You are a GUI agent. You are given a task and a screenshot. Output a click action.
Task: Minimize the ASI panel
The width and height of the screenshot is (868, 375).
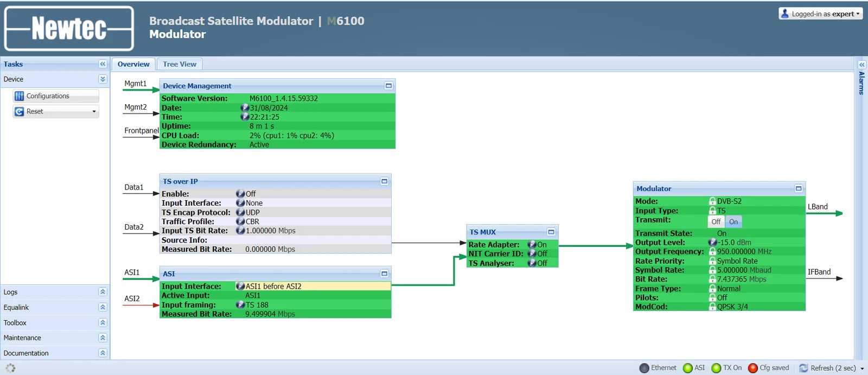tap(384, 274)
